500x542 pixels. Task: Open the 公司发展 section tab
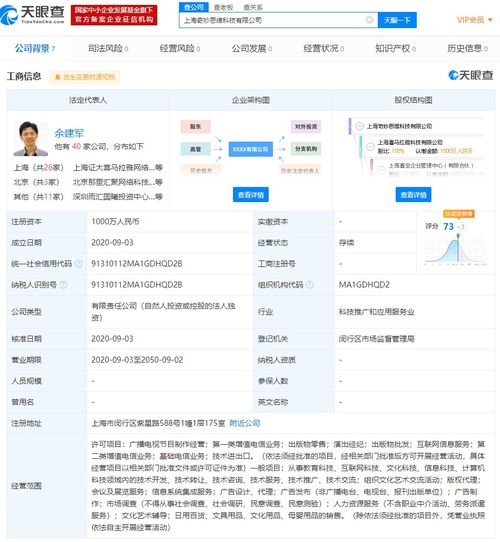click(252, 48)
